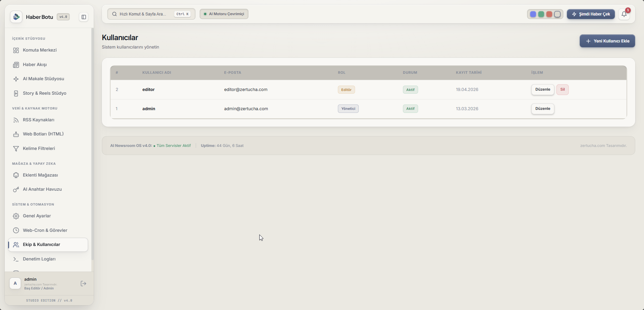Screen dimensions: 644x310
Task: Click v4.0 version badge
Action: click(x=63, y=17)
